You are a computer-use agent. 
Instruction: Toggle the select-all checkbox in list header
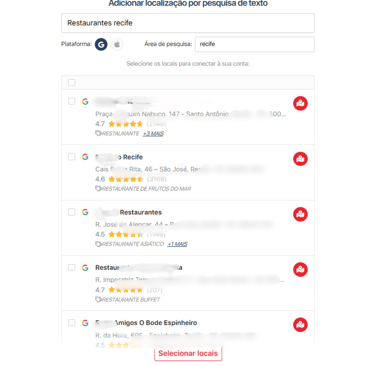(x=72, y=82)
